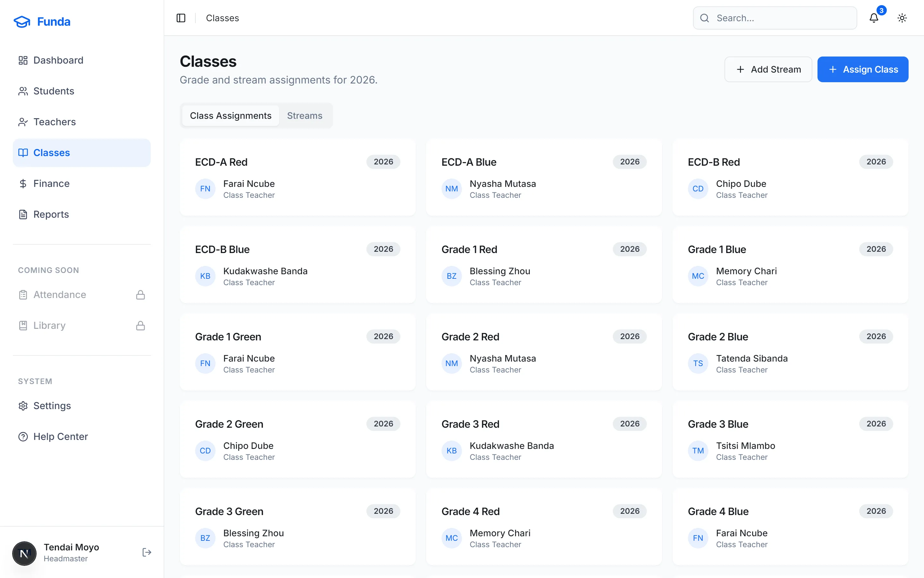Open the Grade 3 Red card
This screenshot has width=924, height=578.
(x=544, y=439)
